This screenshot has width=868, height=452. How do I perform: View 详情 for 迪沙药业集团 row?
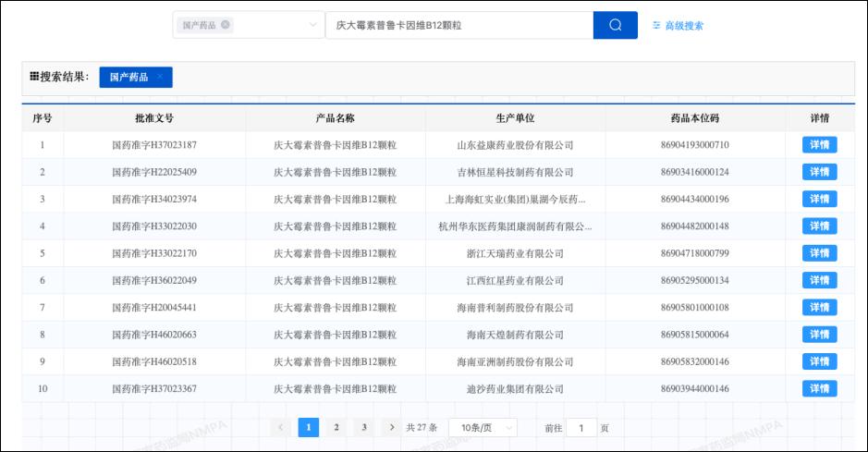point(819,388)
